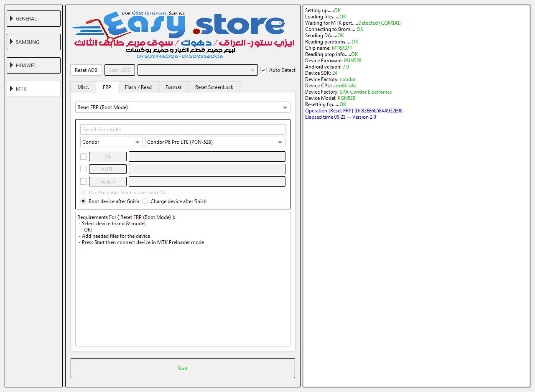Click the Chip name MT6737T log line

(329, 48)
